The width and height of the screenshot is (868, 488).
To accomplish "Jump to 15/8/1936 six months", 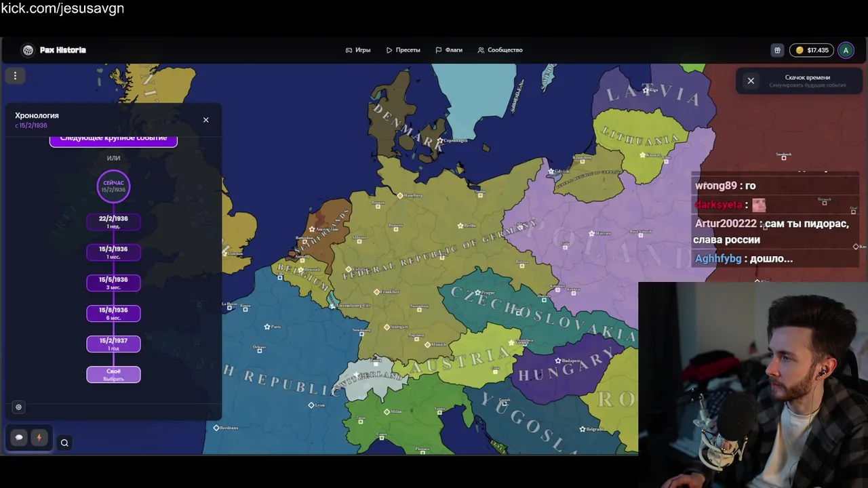I will coord(113,313).
